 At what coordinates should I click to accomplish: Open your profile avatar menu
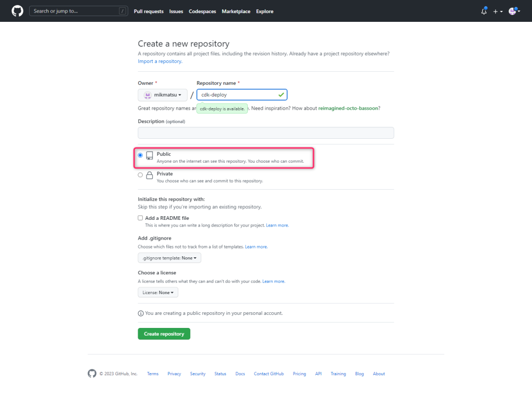pos(512,11)
